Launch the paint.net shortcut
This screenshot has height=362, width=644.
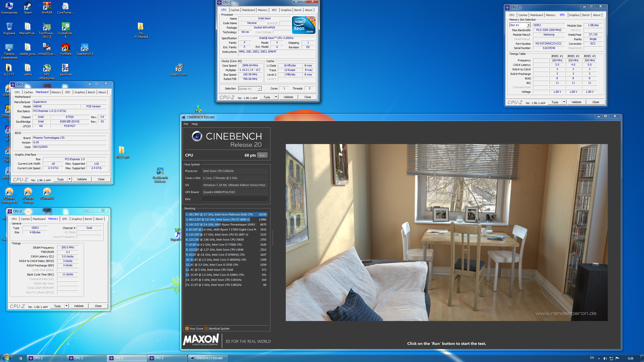click(x=66, y=70)
